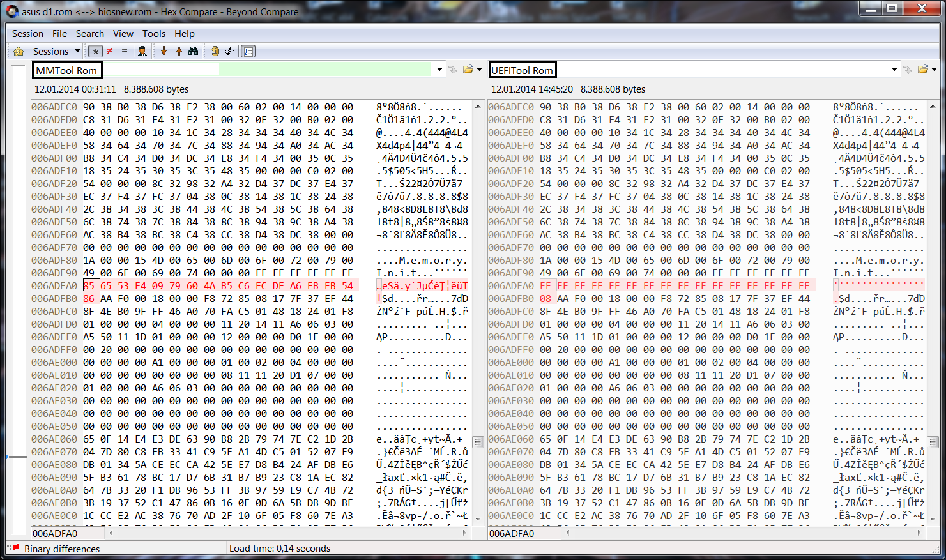
Task: Click the Binary differences status icon
Action: (x=13, y=548)
